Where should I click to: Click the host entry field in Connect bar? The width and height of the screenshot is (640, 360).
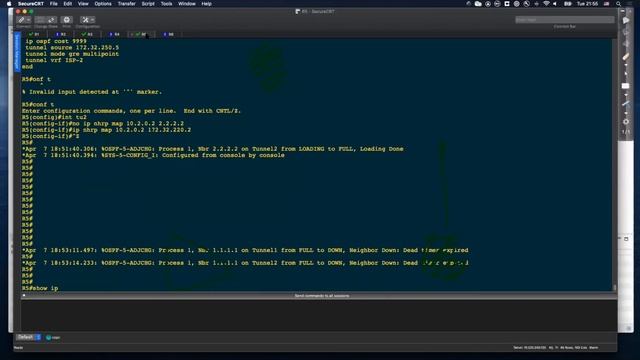pos(564,20)
